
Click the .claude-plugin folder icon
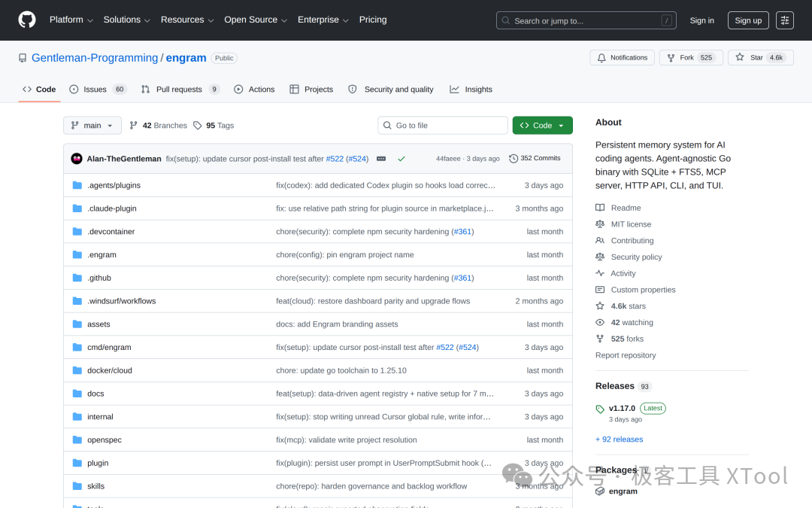(x=77, y=208)
